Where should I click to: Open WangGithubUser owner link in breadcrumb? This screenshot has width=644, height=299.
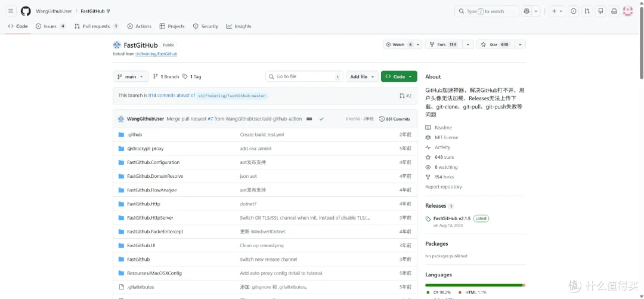click(54, 11)
